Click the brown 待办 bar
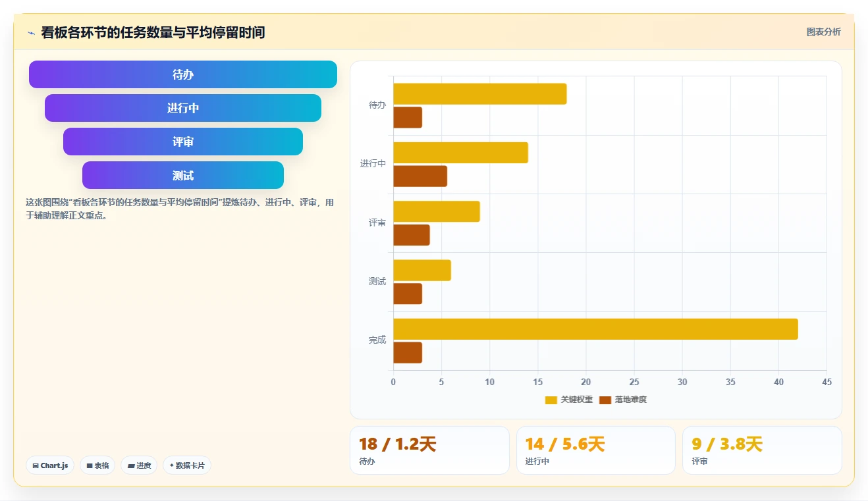868x501 pixels. pos(408,117)
